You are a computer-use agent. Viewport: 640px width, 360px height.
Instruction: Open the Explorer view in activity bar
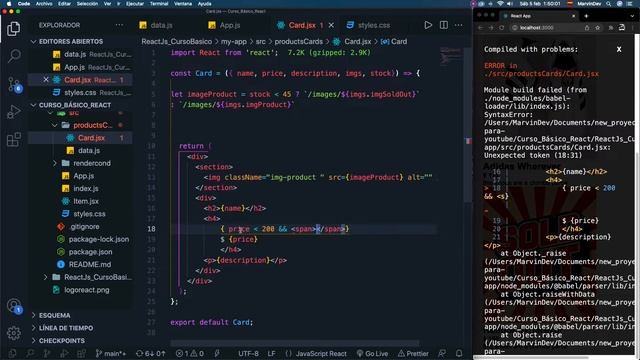(13, 29)
